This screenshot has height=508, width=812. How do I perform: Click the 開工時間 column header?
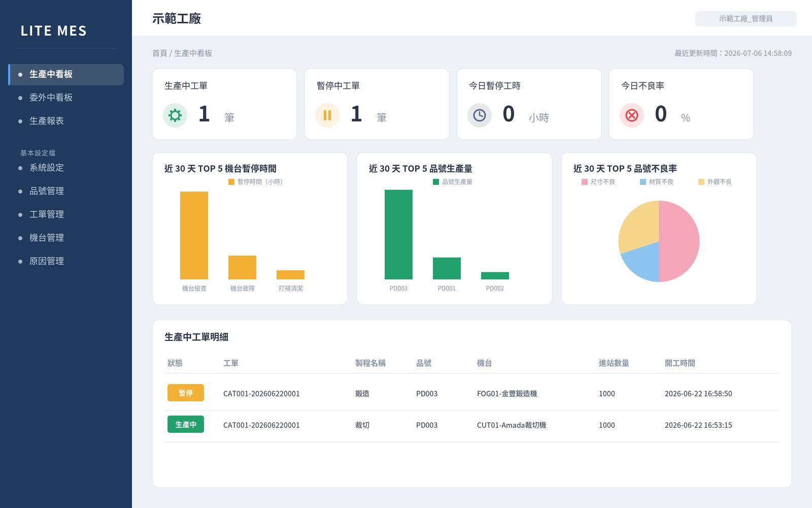[x=680, y=363]
